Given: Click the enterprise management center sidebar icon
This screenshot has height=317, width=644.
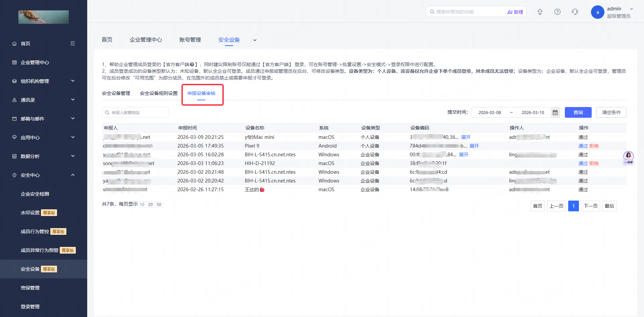Looking at the screenshot, I should coord(14,62).
